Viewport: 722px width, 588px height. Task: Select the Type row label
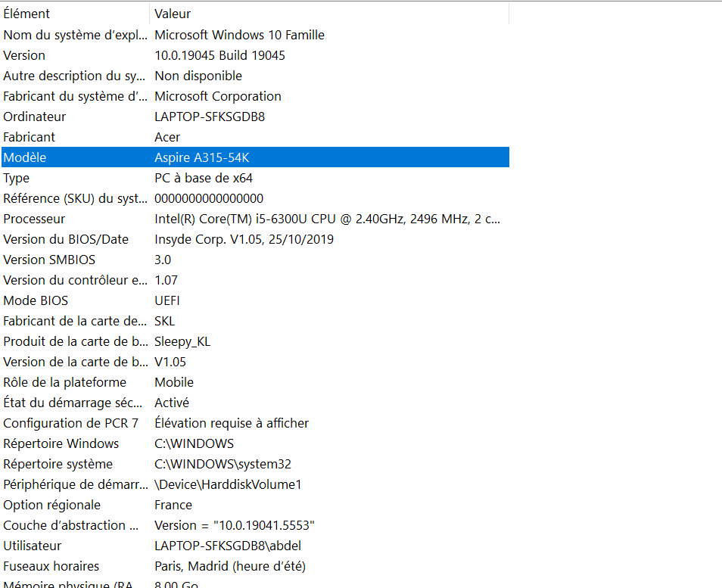16,178
